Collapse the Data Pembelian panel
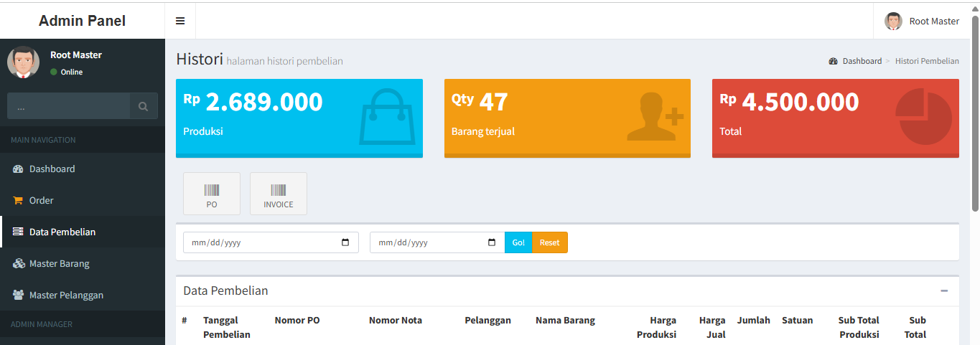Viewport: 980px width, 345px height. pos(944,290)
